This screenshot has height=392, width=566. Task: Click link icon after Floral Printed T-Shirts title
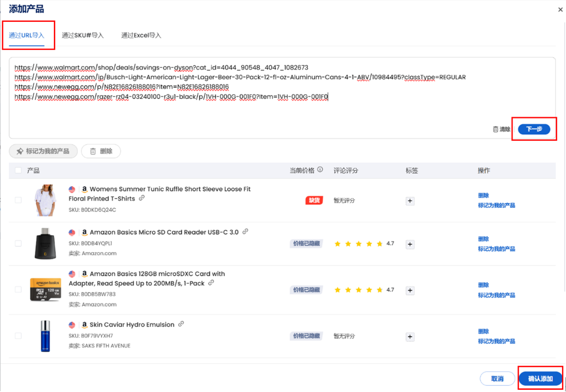point(142,198)
